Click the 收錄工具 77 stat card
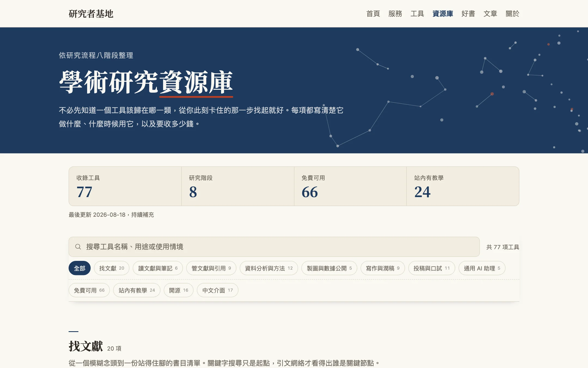This screenshot has height=368, width=588. pyautogui.click(x=125, y=186)
